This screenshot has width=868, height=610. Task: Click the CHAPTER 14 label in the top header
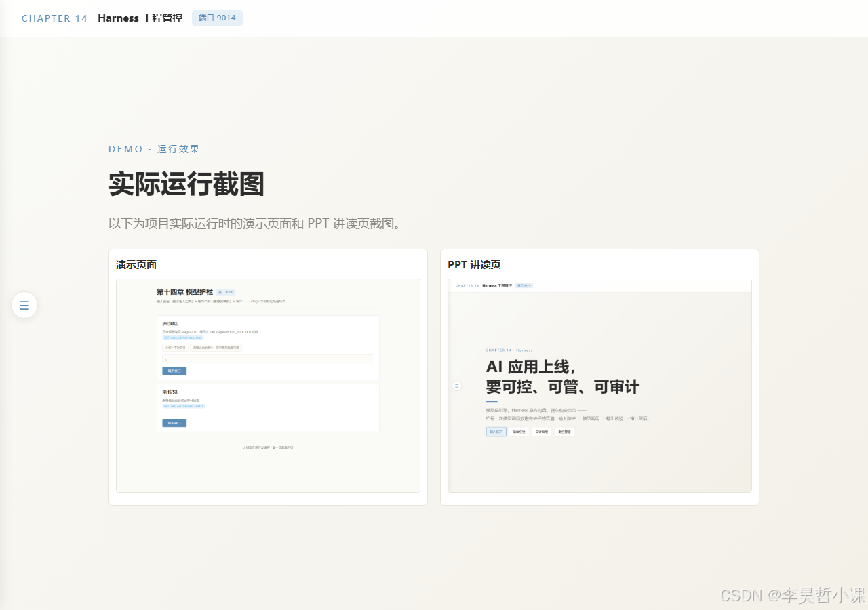coord(55,18)
